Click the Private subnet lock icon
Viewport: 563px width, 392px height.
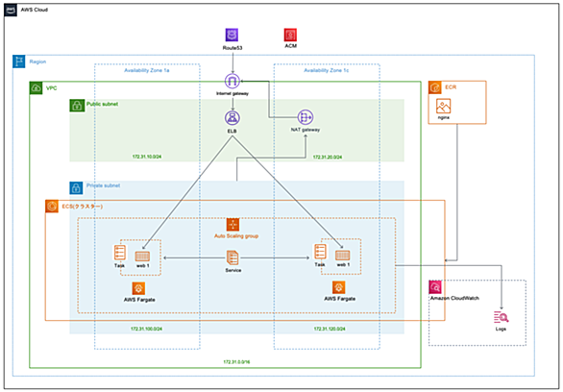pos(77,187)
